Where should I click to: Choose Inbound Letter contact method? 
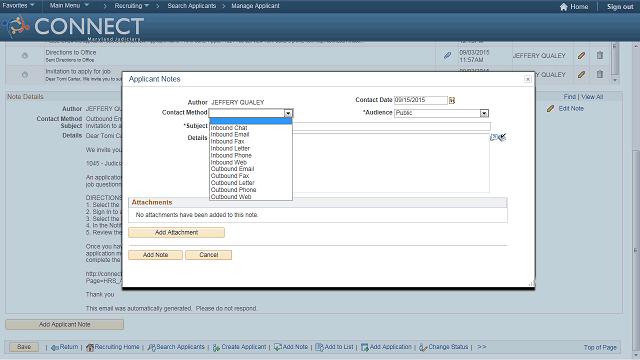[251, 148]
